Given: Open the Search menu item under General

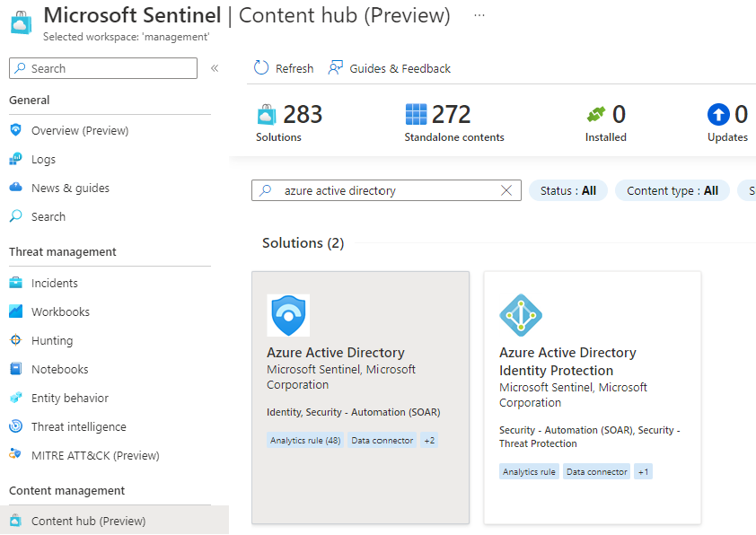Looking at the screenshot, I should coord(48,217).
